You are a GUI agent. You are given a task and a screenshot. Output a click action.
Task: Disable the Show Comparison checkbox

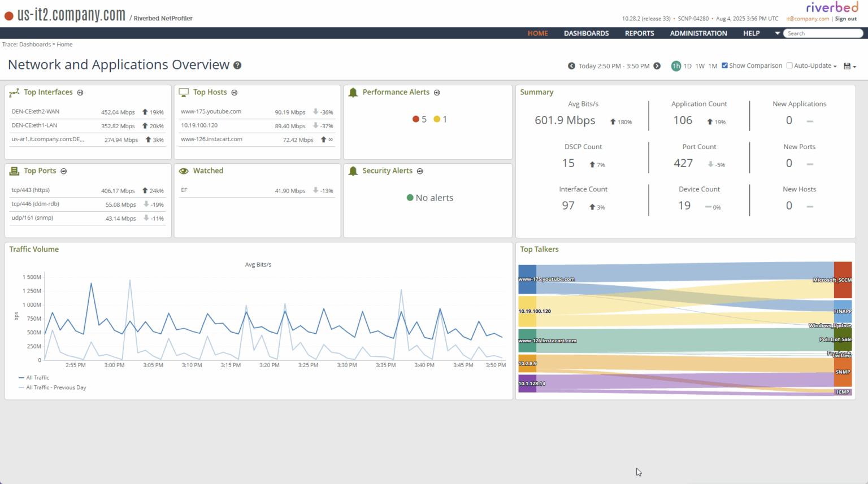point(724,65)
